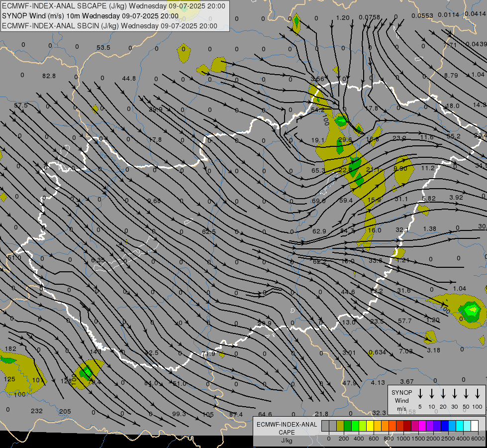Click the map value 0.0758

click(370, 17)
